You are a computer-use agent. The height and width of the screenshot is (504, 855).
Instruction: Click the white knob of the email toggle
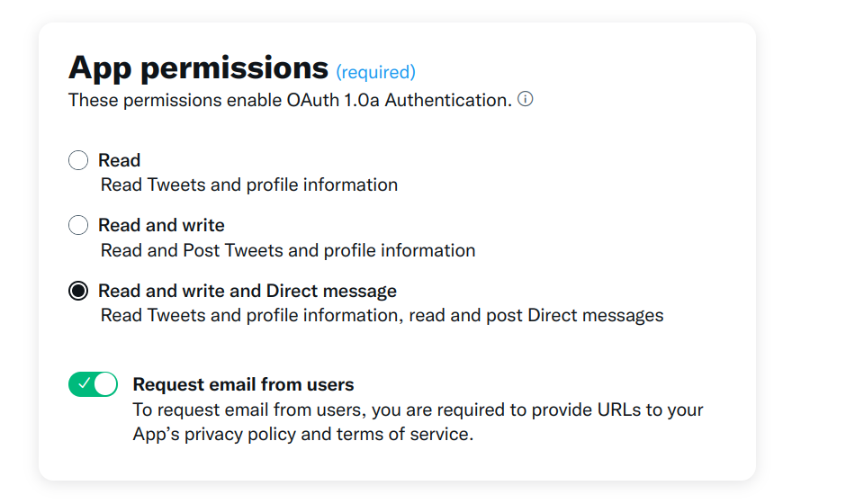[x=105, y=384]
